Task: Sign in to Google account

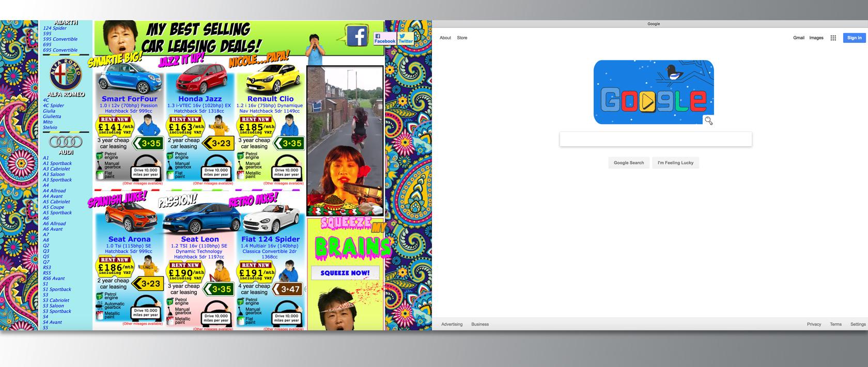Action: tap(854, 38)
